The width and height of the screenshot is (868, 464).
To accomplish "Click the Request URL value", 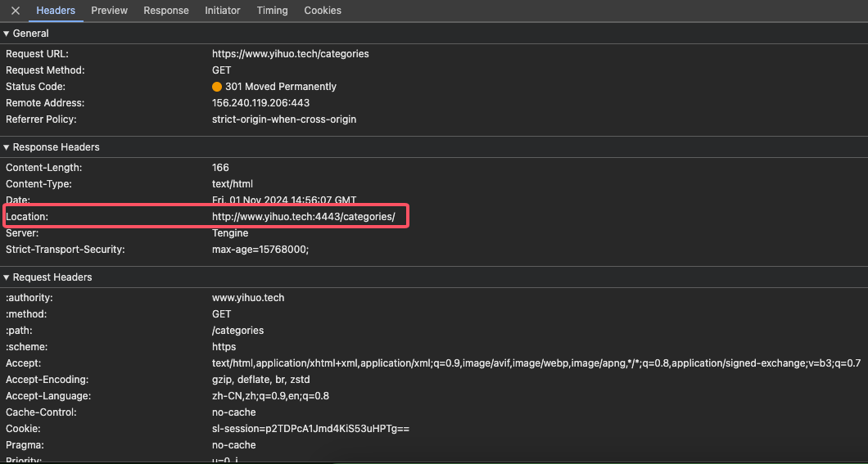I will coord(290,54).
